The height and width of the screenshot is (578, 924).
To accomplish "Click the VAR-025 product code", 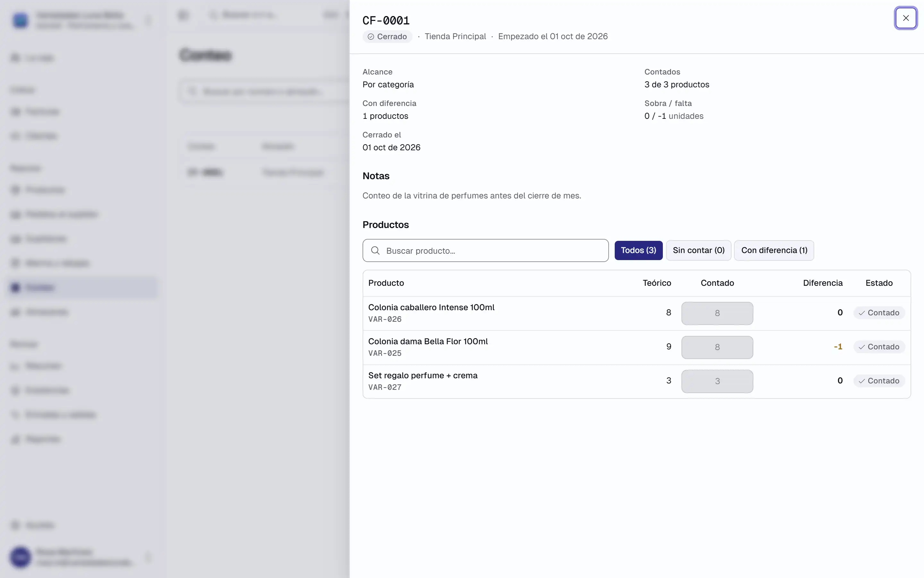I will (385, 353).
